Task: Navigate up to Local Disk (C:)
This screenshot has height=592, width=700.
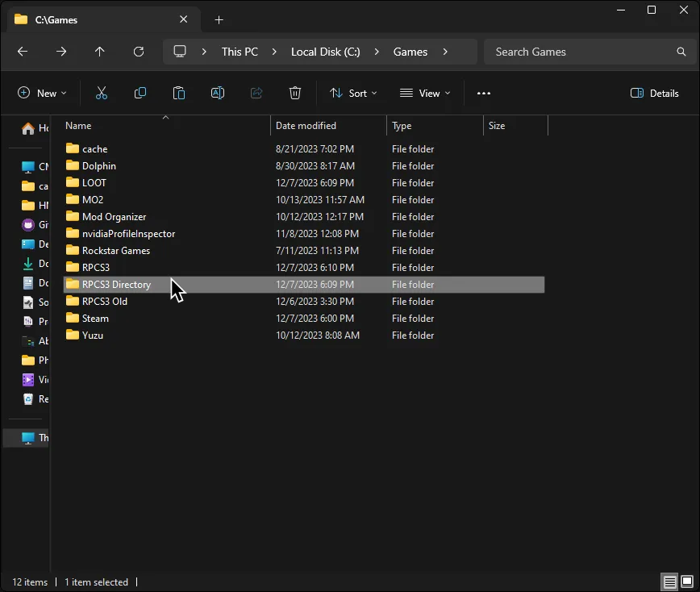Action: point(99,52)
